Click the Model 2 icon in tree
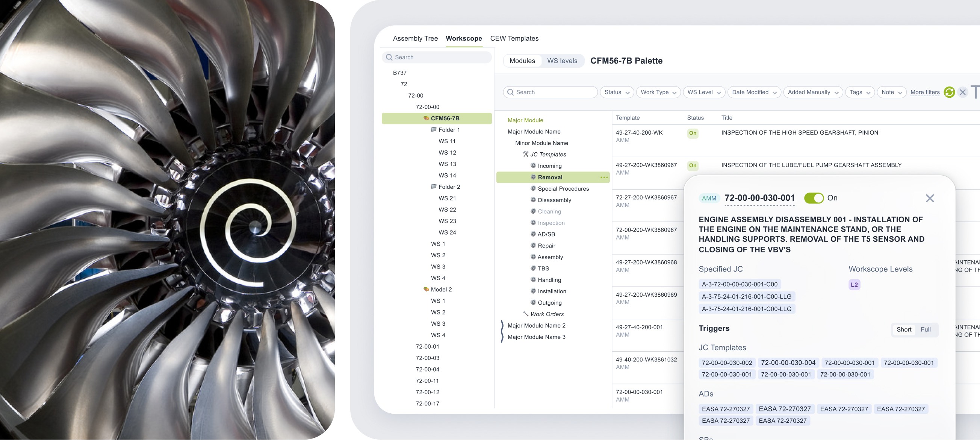Viewport: 980px width, 440px height. coord(426,289)
